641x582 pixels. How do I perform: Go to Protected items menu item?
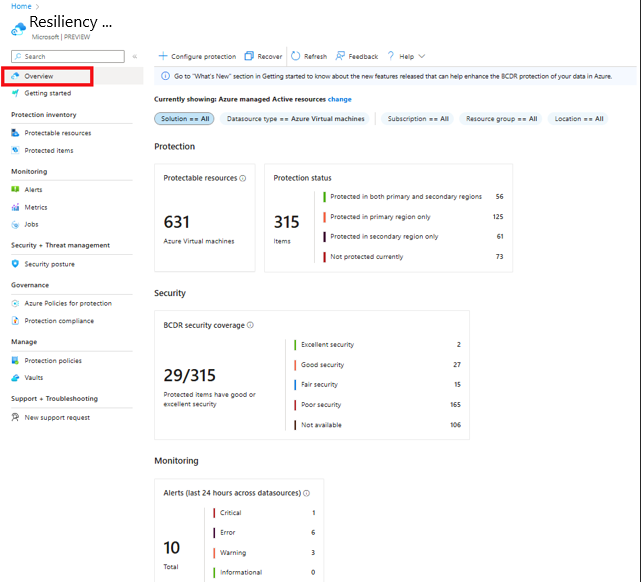[x=49, y=150]
